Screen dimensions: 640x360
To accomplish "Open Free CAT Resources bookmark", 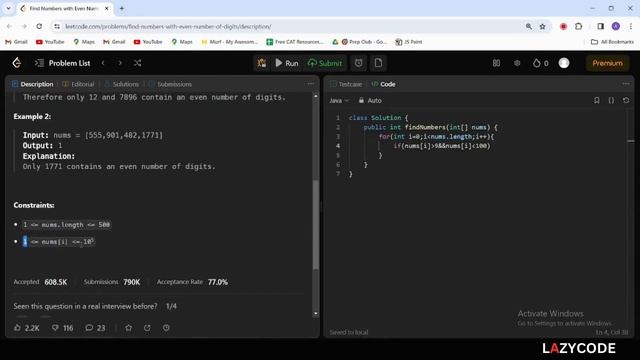I will click(x=295, y=42).
